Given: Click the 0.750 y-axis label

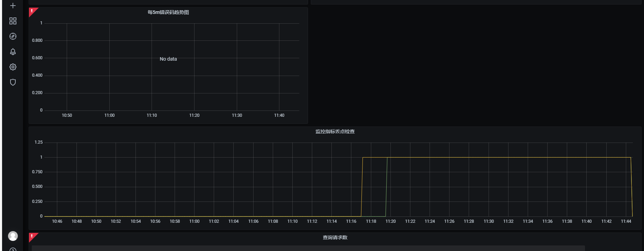Looking at the screenshot, I should tap(37, 172).
